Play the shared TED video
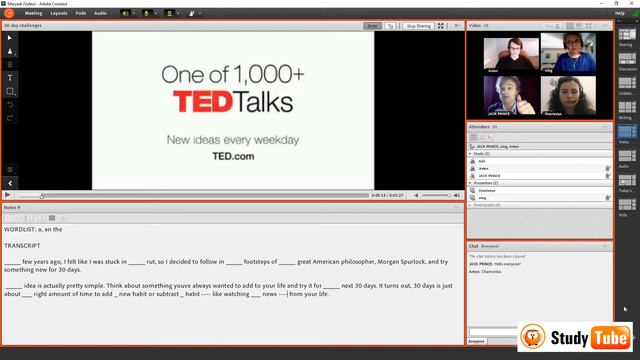 pyautogui.click(x=7, y=195)
